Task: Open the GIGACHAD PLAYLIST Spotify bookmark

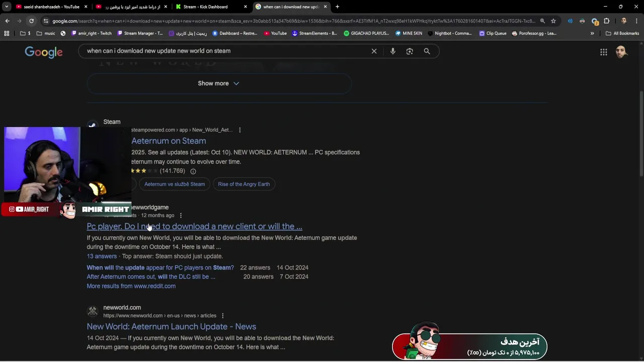Action: click(x=366, y=33)
